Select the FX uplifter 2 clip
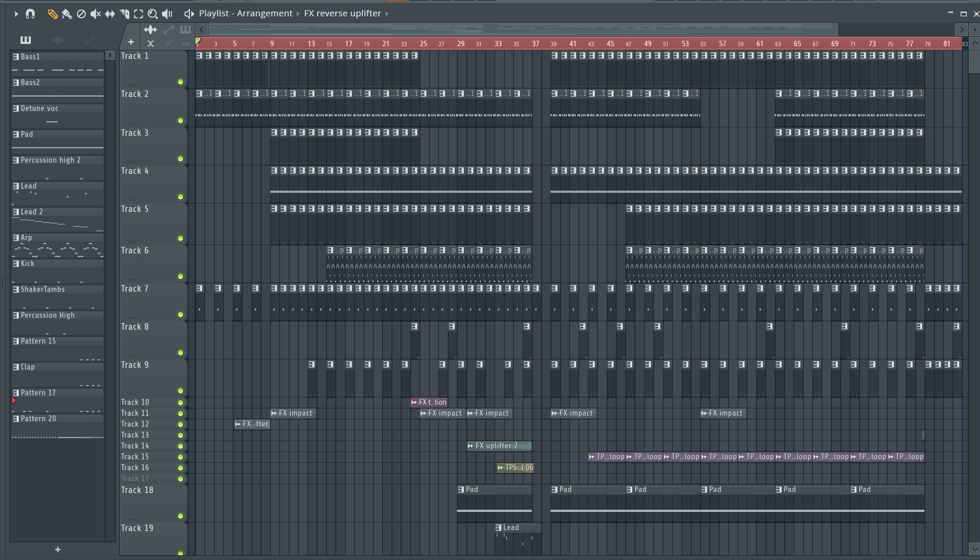 [x=499, y=446]
